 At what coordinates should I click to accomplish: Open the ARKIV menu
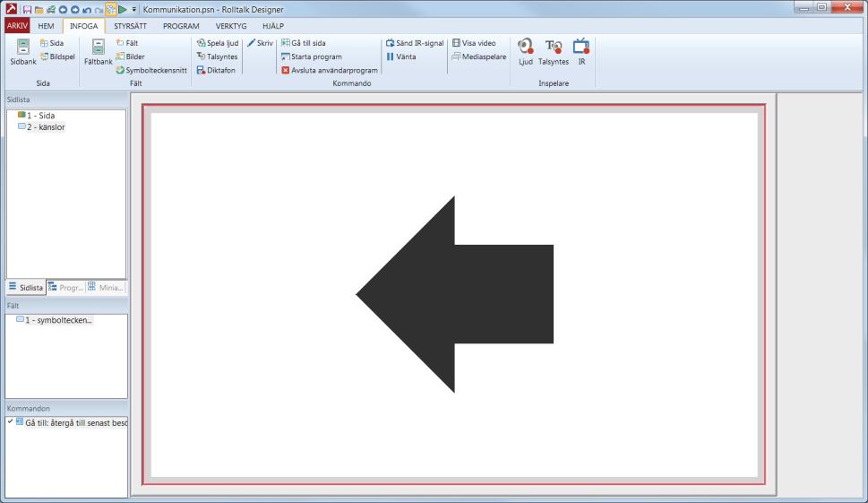(x=17, y=25)
